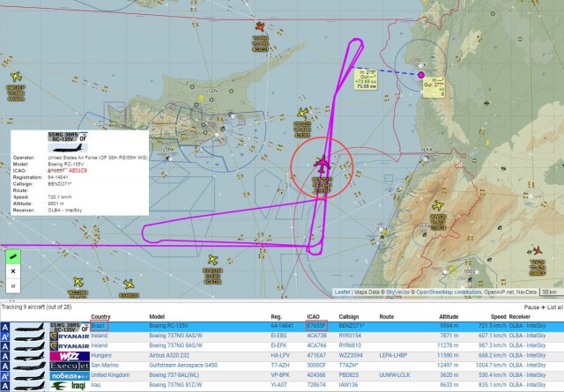Sort the list by Reg. column

point(276,317)
